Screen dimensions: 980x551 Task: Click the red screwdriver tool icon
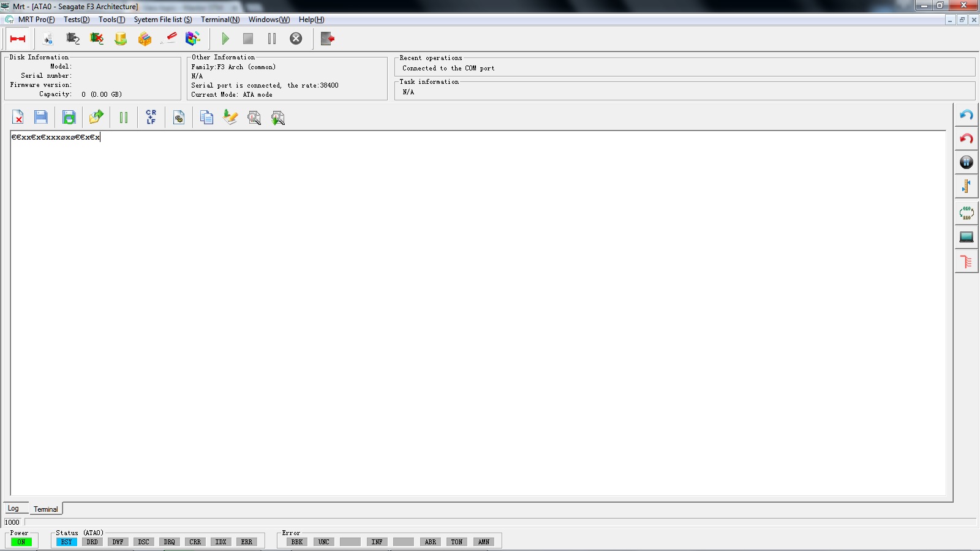(168, 39)
